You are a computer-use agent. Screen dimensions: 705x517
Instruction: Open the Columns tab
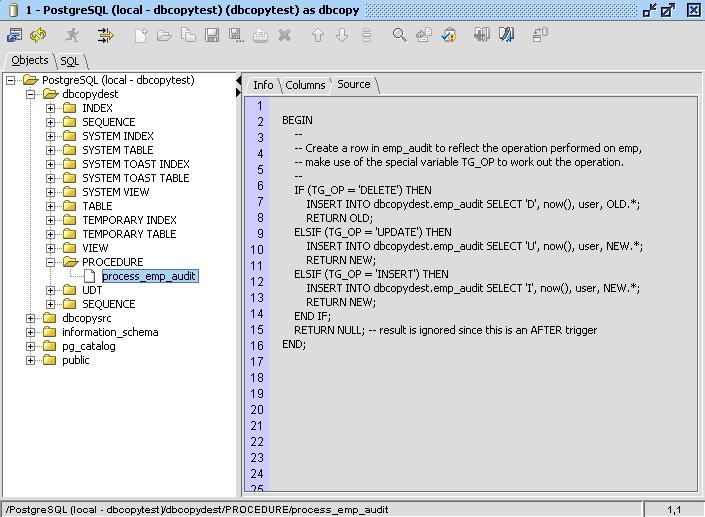(x=305, y=85)
